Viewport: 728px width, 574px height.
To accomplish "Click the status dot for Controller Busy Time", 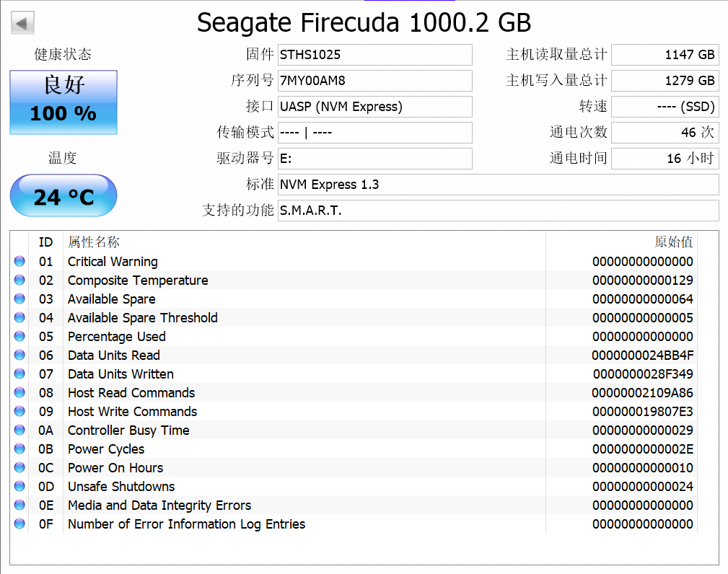I will pyautogui.click(x=19, y=430).
